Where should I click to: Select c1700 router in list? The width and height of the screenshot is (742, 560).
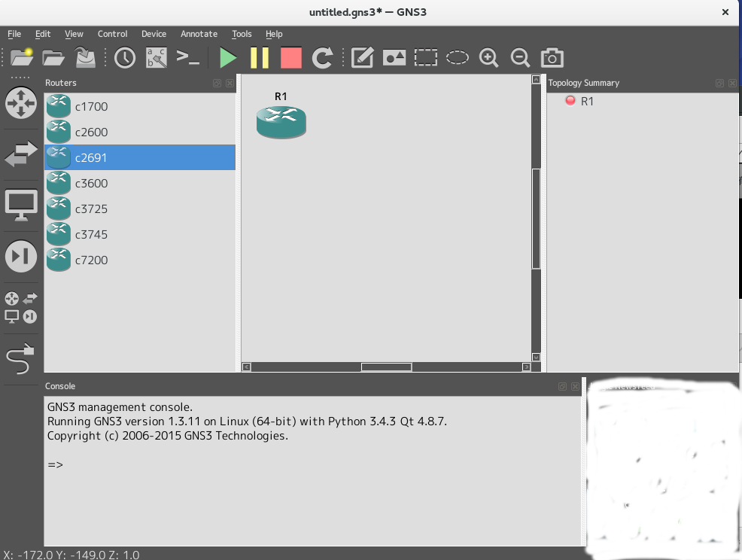140,106
